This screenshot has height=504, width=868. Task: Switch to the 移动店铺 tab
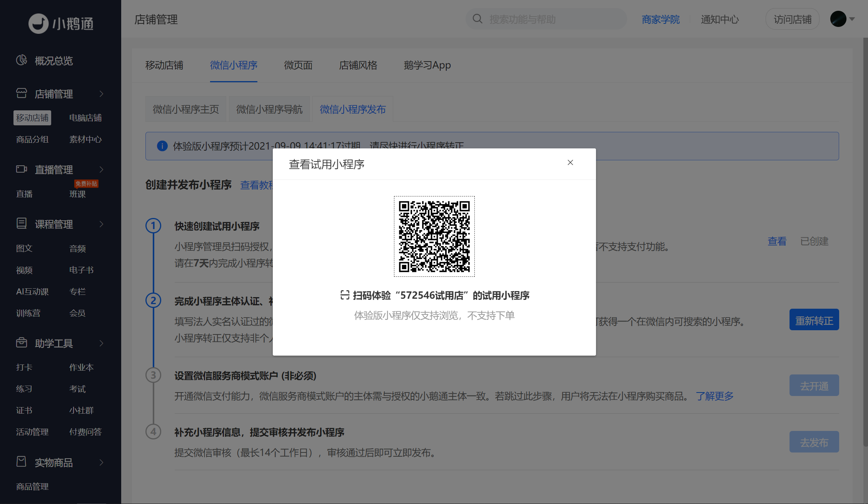[x=164, y=65]
